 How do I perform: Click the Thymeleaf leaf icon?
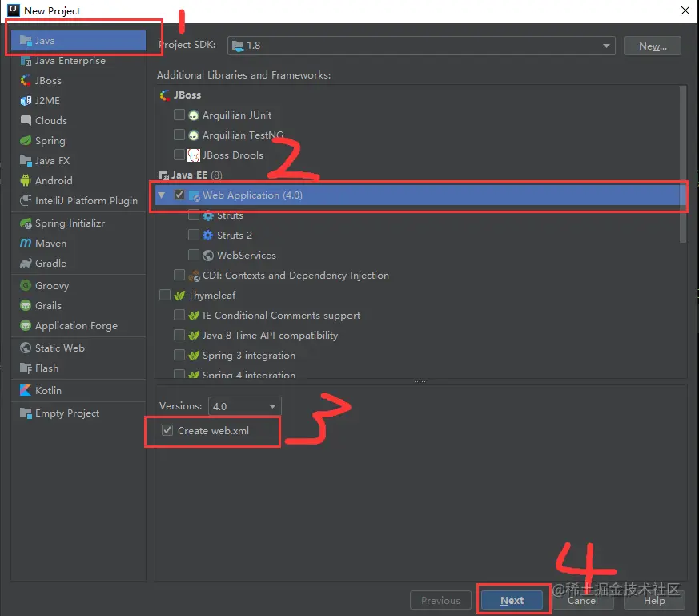(x=179, y=296)
